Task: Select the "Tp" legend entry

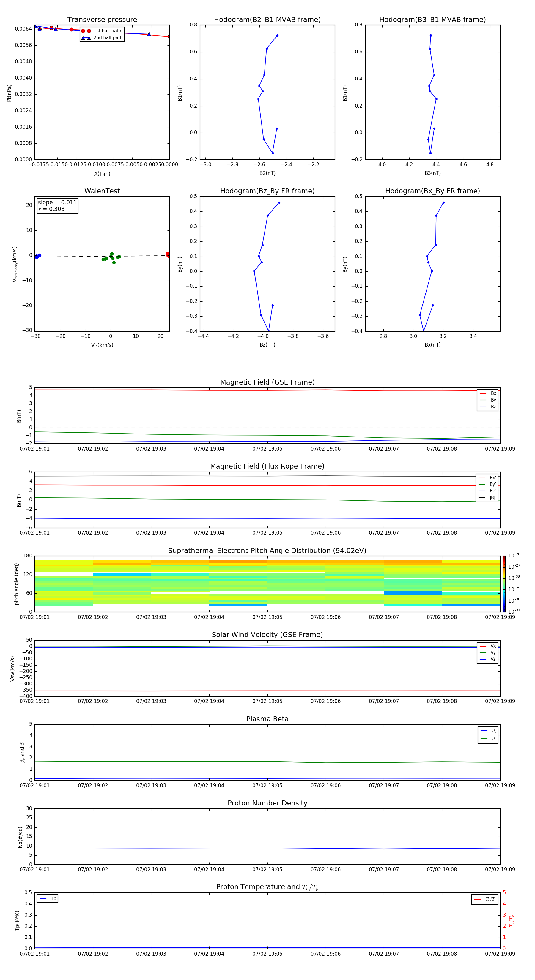Action: point(48,899)
